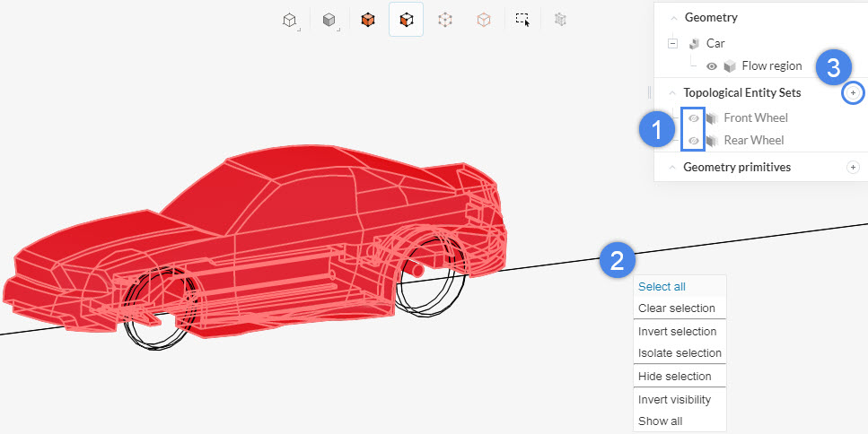
Task: Toggle visibility of Flow region
Action: click(x=712, y=66)
